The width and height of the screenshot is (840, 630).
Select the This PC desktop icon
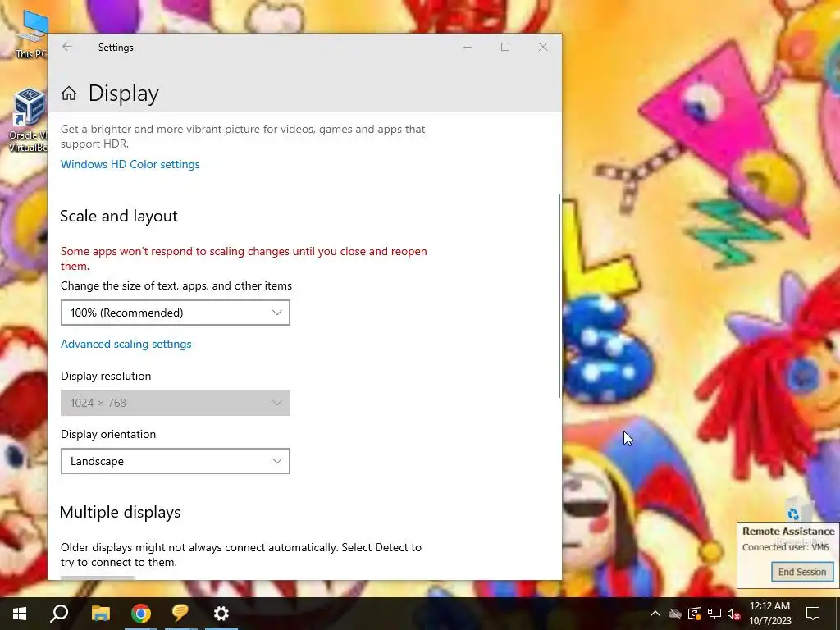pos(31,34)
